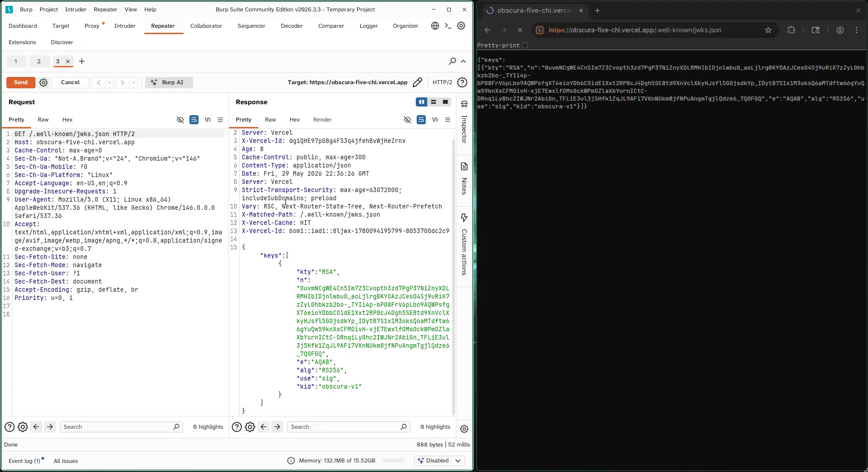The width and height of the screenshot is (868, 472).
Task: Go to next match in response search
Action: click(277, 427)
